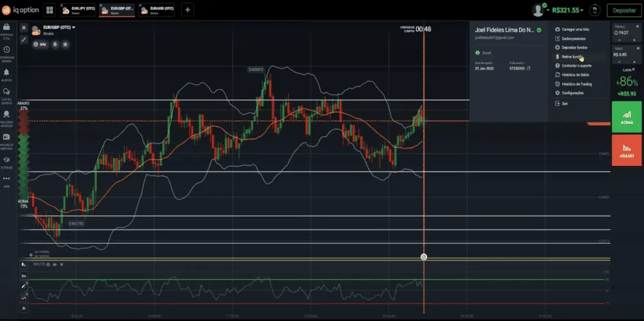The width and height of the screenshot is (644, 321).
Task: Click the Info button under asset name
Action: pyautogui.click(x=40, y=44)
